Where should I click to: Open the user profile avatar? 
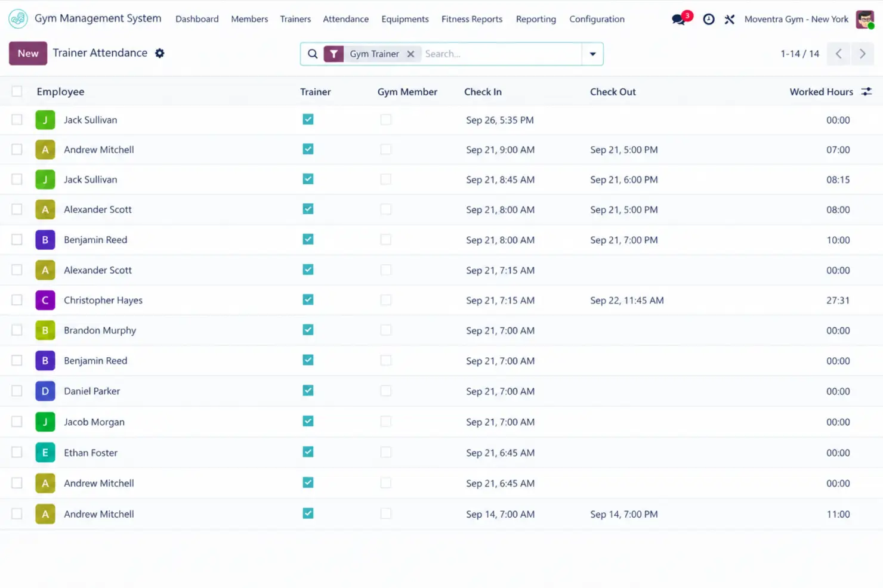coord(865,19)
